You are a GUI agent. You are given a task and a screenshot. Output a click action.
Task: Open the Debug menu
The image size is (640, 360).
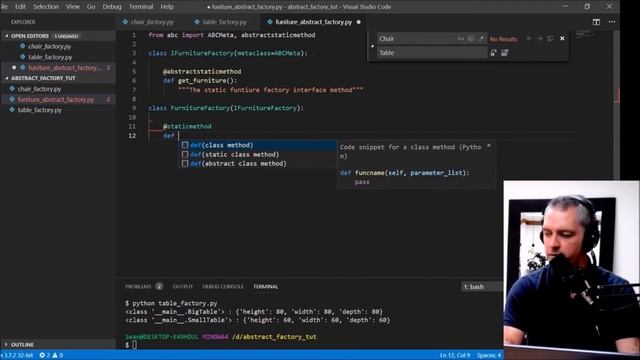[112, 7]
